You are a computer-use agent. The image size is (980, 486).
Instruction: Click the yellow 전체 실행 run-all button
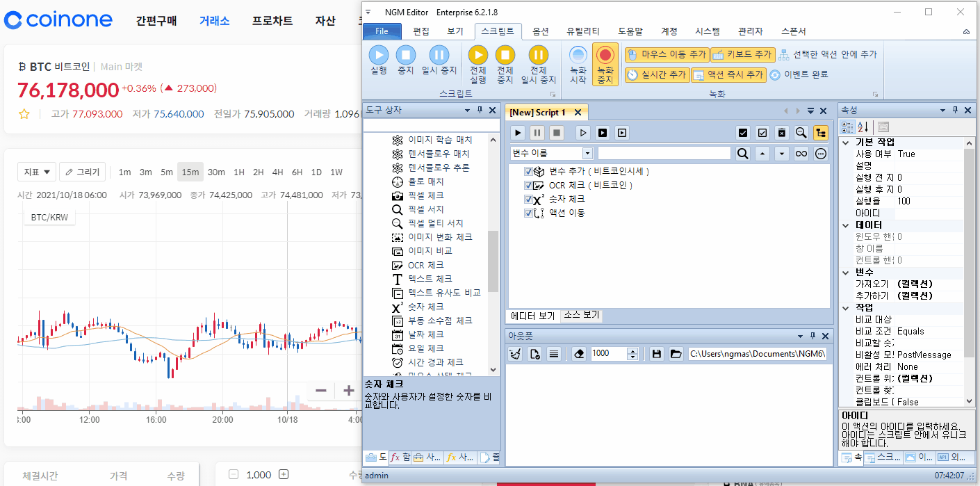478,65
